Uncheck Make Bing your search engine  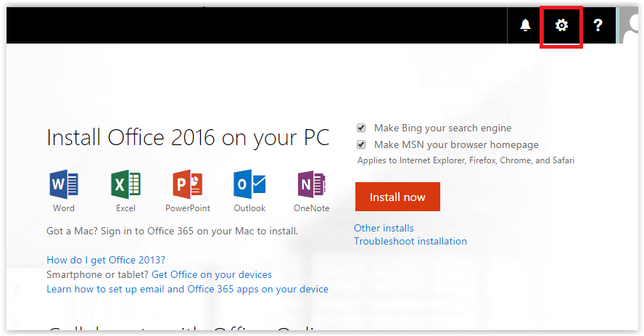click(361, 128)
